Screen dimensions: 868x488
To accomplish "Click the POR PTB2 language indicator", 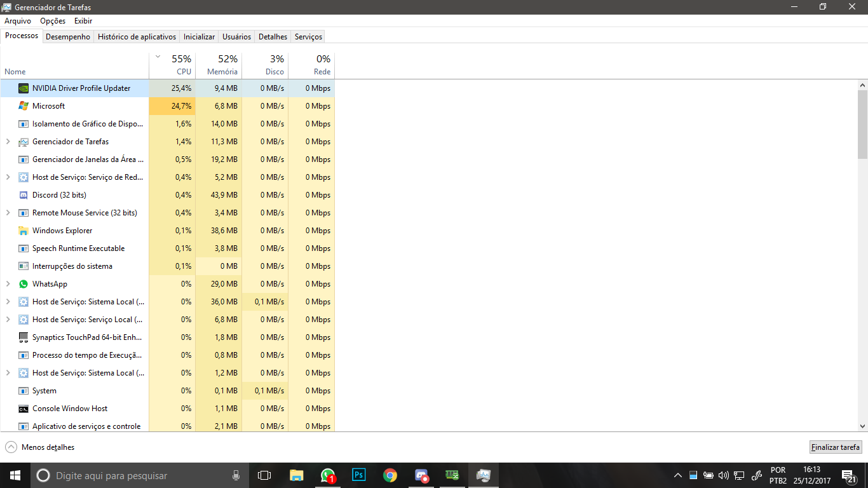I will click(778, 475).
